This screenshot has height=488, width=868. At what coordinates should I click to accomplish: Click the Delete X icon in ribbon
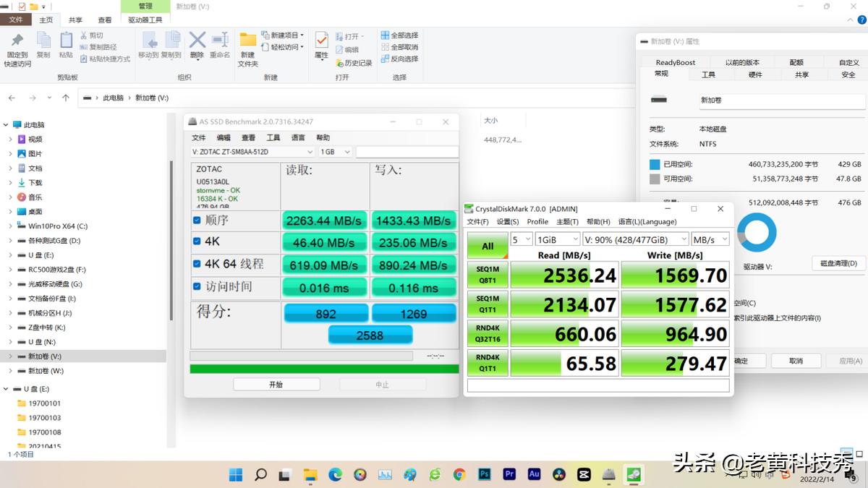[x=197, y=40]
